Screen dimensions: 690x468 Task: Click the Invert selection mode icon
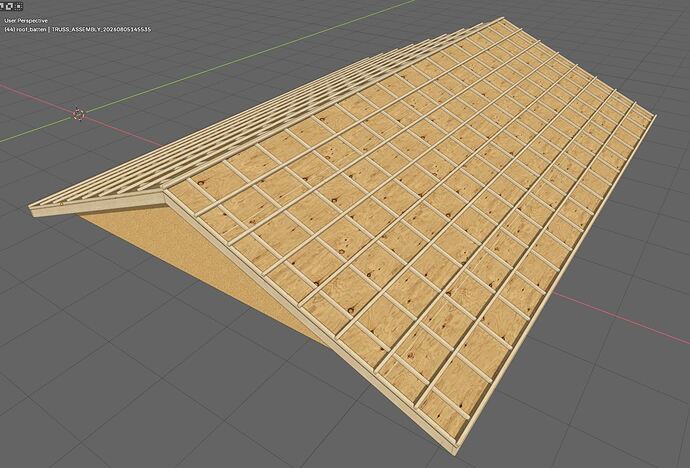(x=9, y=6)
